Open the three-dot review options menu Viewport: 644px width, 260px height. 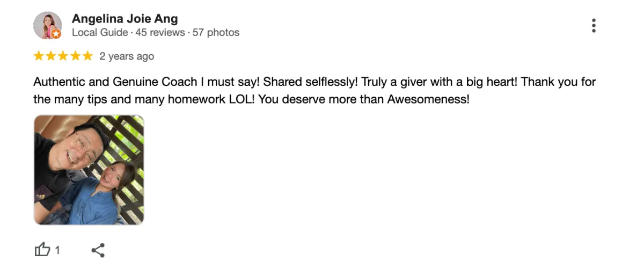[594, 25]
